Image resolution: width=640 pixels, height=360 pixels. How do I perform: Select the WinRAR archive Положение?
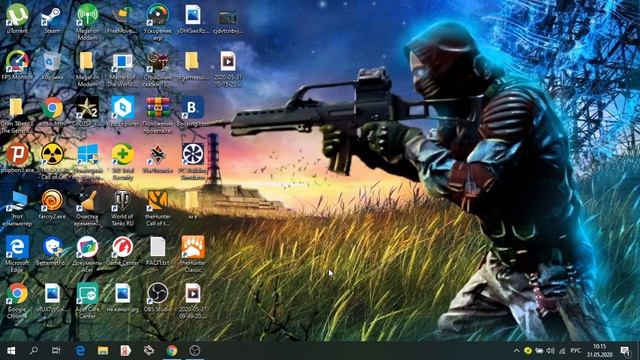tap(158, 108)
